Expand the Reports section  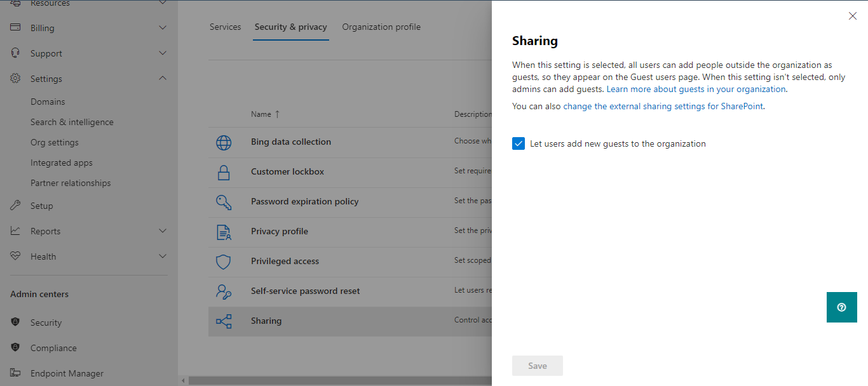(89, 230)
